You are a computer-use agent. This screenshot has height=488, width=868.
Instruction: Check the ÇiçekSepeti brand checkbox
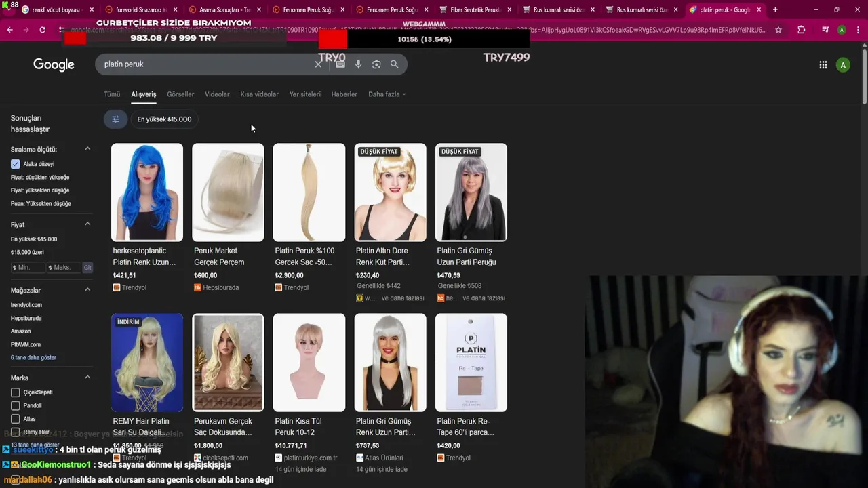pyautogui.click(x=15, y=392)
